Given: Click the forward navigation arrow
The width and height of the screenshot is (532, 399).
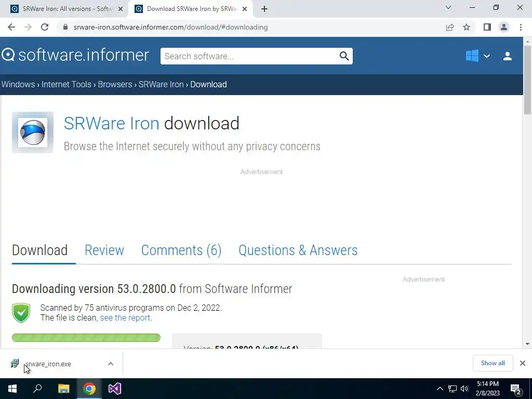Looking at the screenshot, I should 28,27.
